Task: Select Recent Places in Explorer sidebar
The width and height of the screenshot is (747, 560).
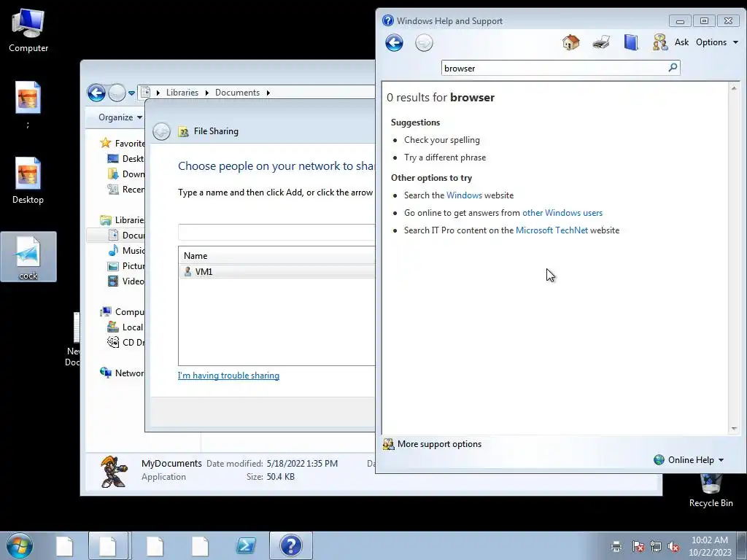Action: (x=125, y=189)
